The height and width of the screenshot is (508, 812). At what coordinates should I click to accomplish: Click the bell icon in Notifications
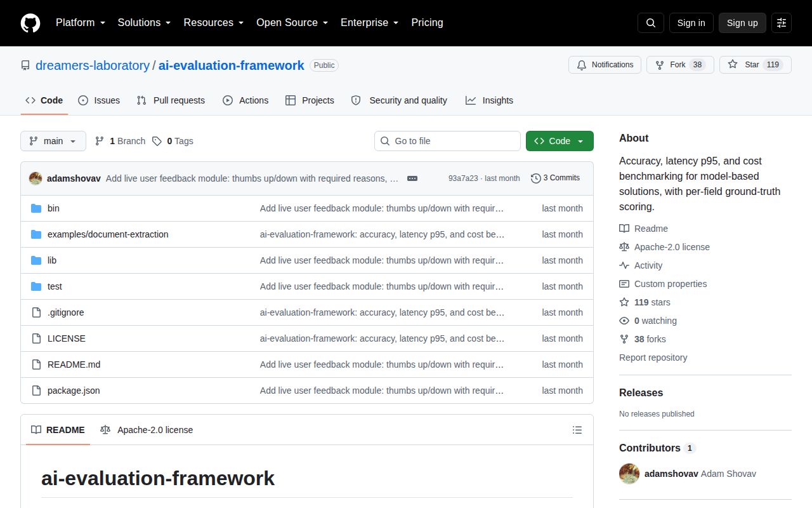[582, 65]
